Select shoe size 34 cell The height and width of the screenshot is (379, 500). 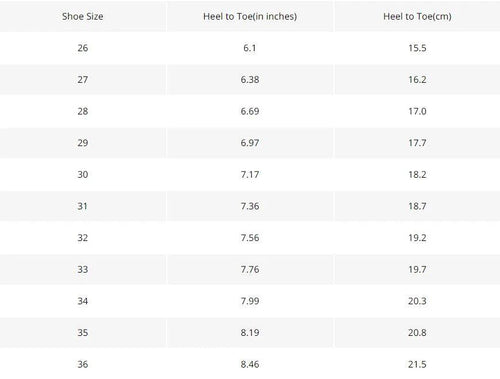click(x=83, y=301)
